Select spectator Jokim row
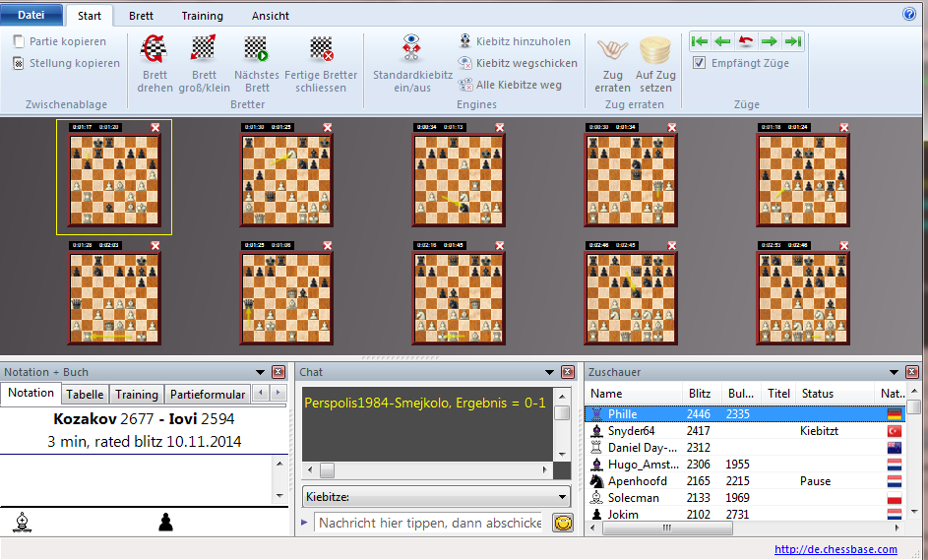Viewport: 928px width, 560px height. (x=745, y=514)
